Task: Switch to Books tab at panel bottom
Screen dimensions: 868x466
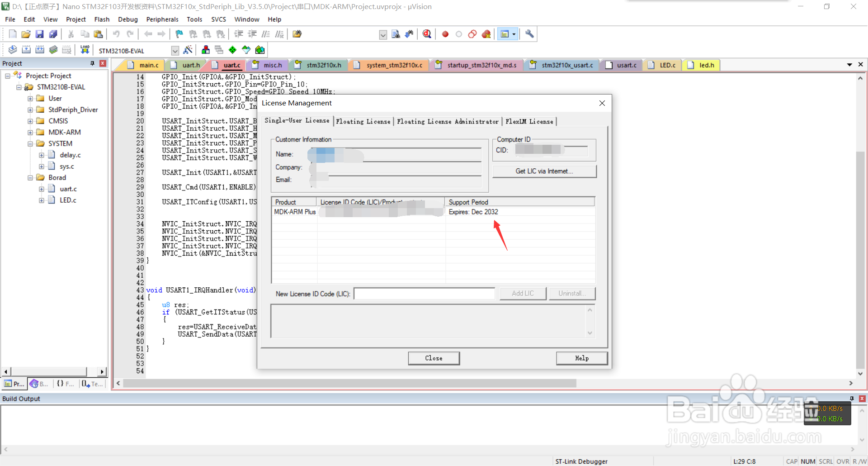Action: 39,384
